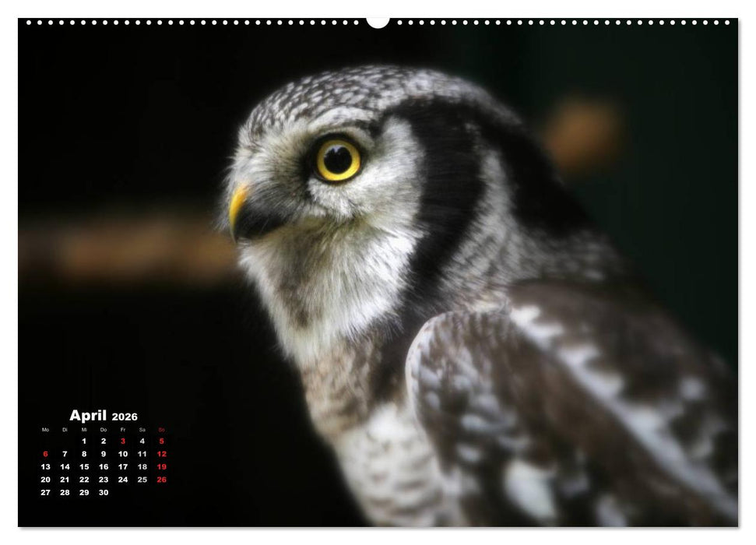Select the final Sunday date 26

(x=161, y=479)
